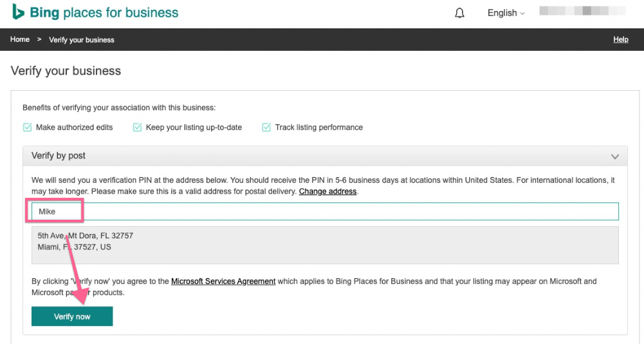Image resolution: width=644 pixels, height=344 pixels.
Task: Collapse the 'Verify by post' chevron
Action: (614, 157)
